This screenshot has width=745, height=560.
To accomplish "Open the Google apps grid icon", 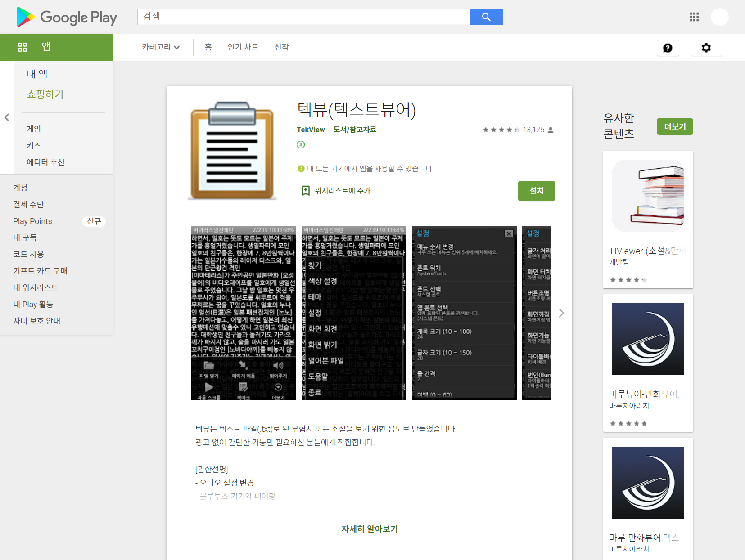I will pyautogui.click(x=694, y=17).
